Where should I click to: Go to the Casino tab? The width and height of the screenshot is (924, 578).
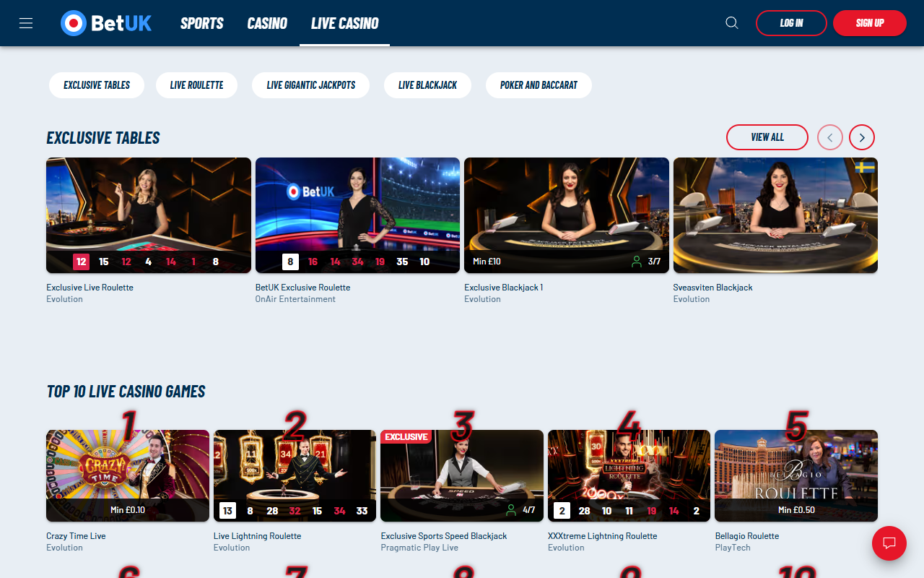point(267,23)
